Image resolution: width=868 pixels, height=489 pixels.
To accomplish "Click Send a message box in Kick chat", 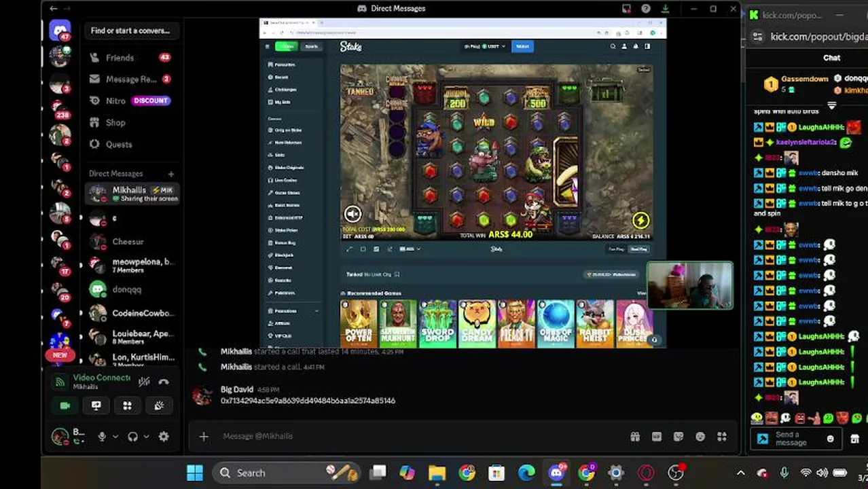I will [796, 439].
